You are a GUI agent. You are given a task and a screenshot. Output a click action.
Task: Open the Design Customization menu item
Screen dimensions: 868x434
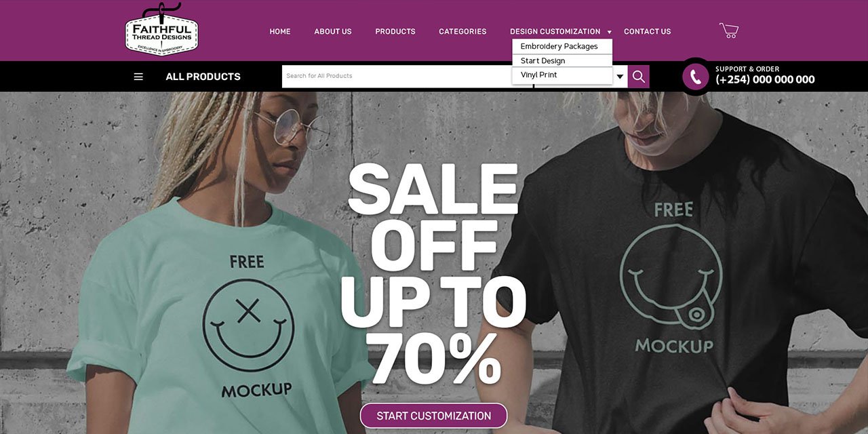[555, 31]
